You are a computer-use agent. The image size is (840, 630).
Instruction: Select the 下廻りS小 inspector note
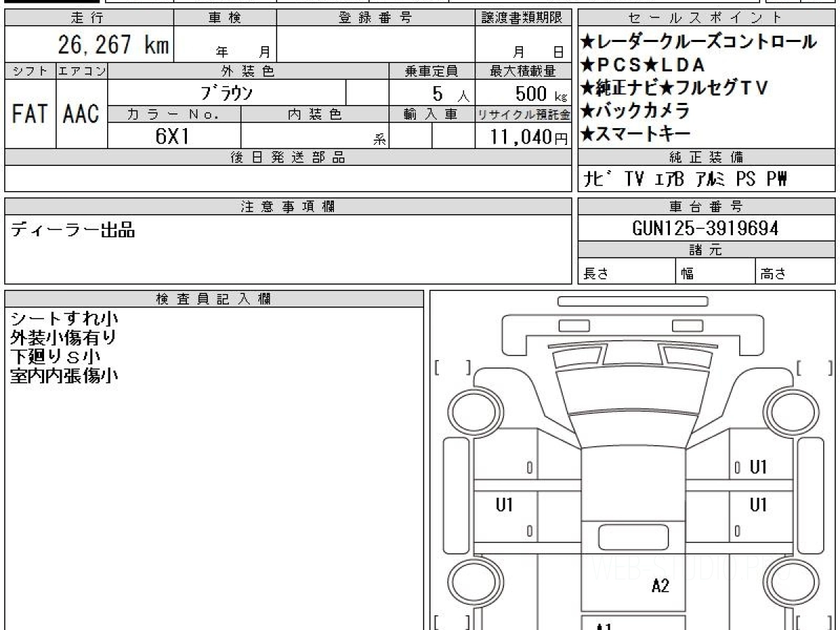tap(55, 357)
